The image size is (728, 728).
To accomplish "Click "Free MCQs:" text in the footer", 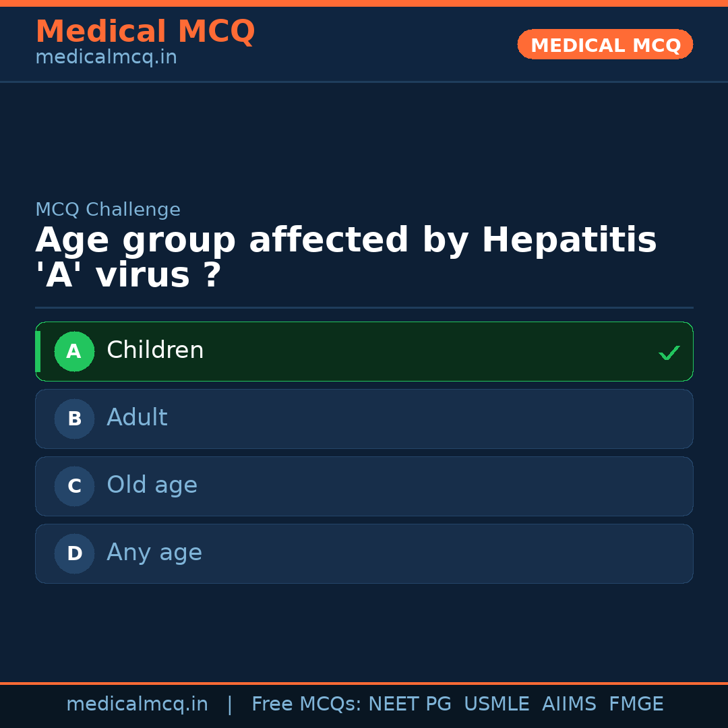I will click(x=306, y=704).
